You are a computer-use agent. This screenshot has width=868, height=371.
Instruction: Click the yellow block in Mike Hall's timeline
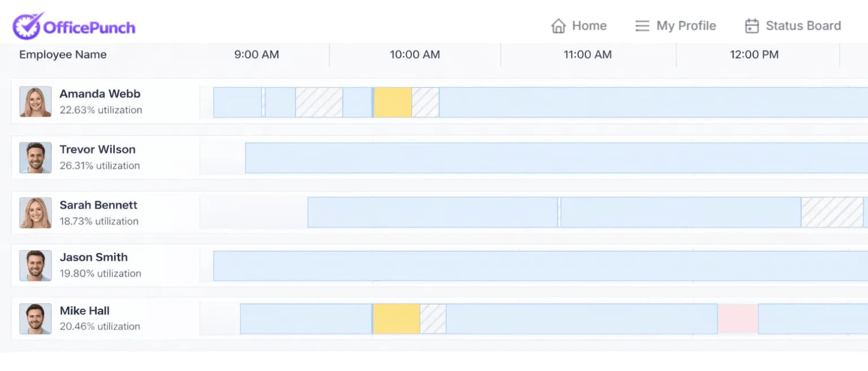[x=397, y=319]
